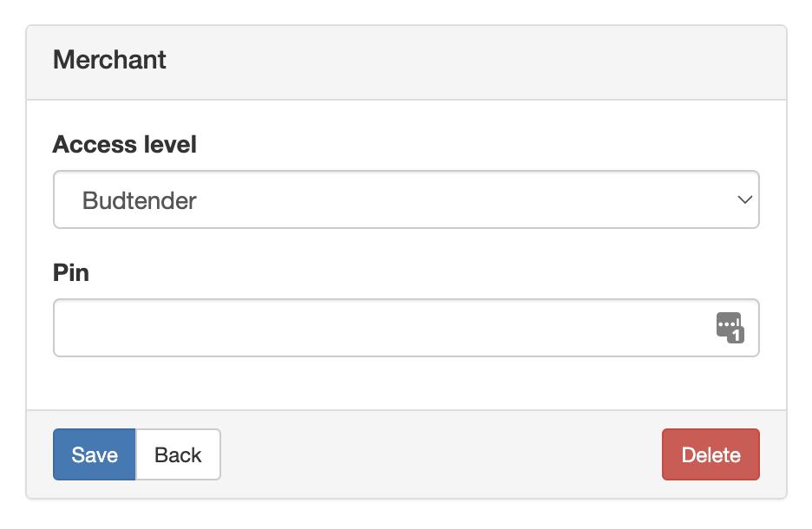The image size is (812, 529).
Task: Save the merchant access settings
Action: (x=95, y=454)
